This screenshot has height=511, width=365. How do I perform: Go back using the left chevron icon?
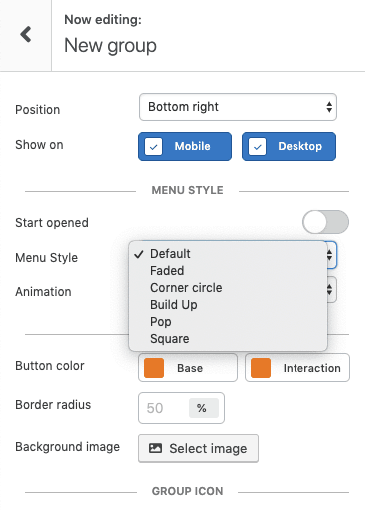26,34
